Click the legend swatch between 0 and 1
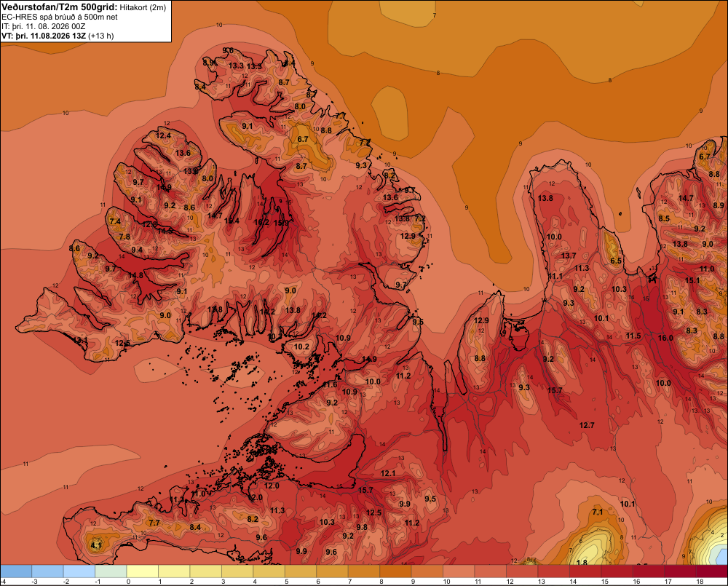The width and height of the screenshot is (728, 586). click(143, 571)
